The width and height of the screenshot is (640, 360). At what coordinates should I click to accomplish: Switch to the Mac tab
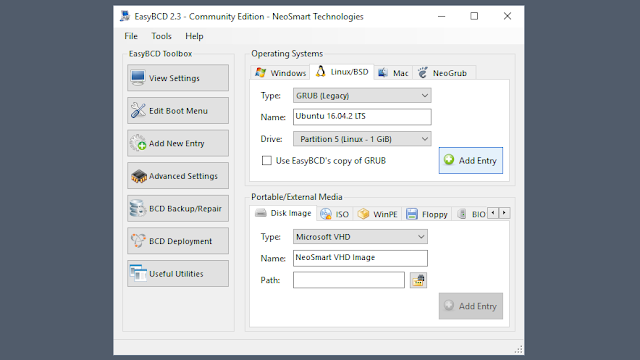(393, 73)
